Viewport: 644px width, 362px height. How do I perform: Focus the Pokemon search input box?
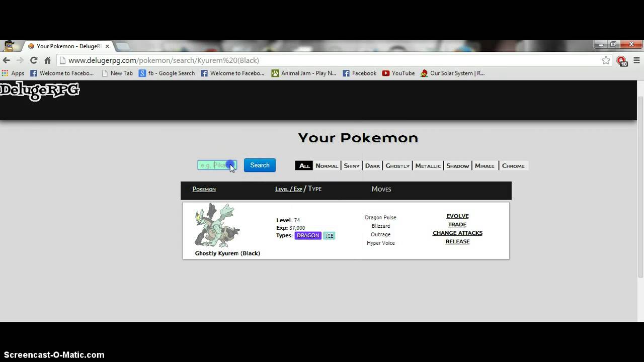pos(217,165)
